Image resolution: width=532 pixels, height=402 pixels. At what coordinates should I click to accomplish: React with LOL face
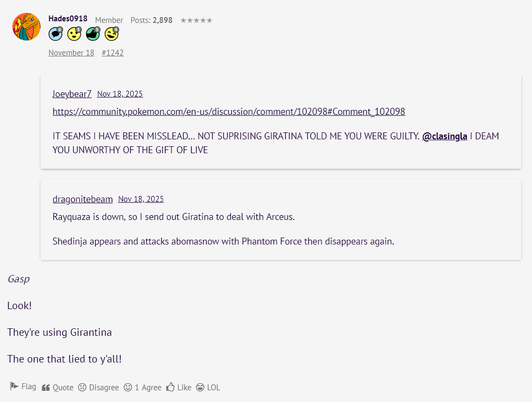(208, 388)
